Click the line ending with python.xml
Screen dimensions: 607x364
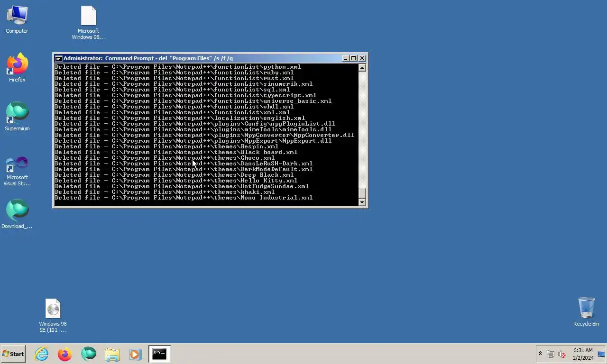(x=178, y=67)
